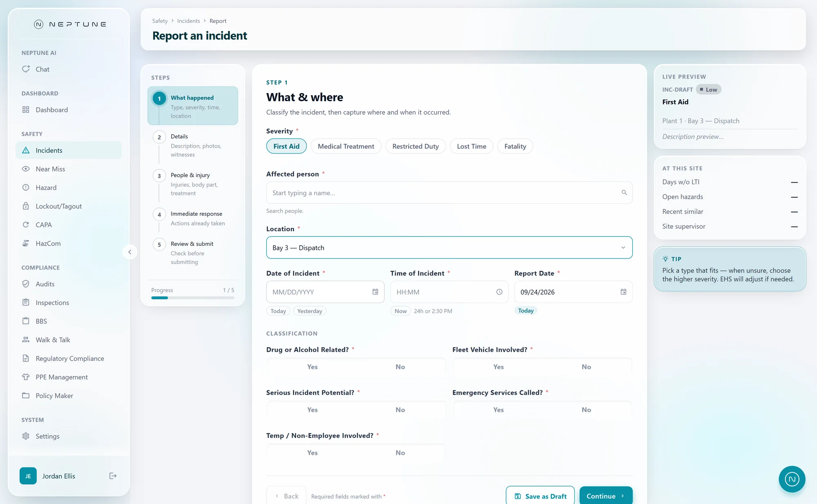Choose Yes for Temp / Non-Employee Involved
Viewport: 817px width, 504px height.
313,453
